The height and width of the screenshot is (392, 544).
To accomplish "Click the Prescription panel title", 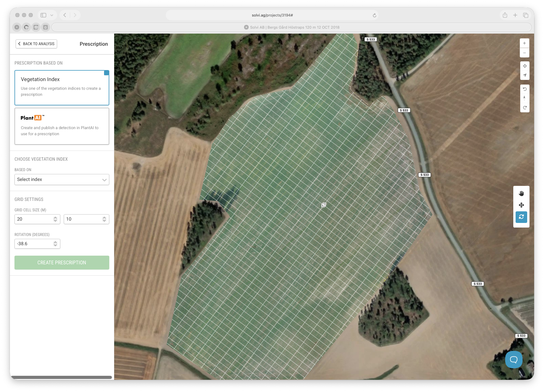I will tap(94, 44).
